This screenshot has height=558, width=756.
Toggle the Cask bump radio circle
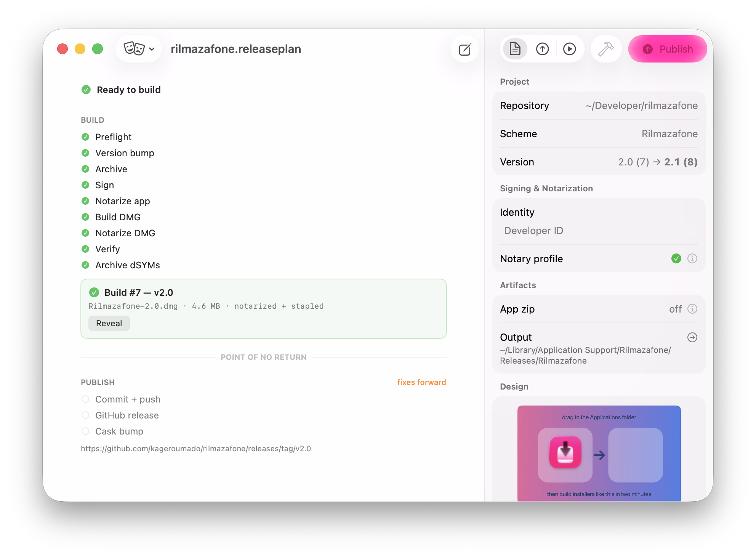(85, 431)
